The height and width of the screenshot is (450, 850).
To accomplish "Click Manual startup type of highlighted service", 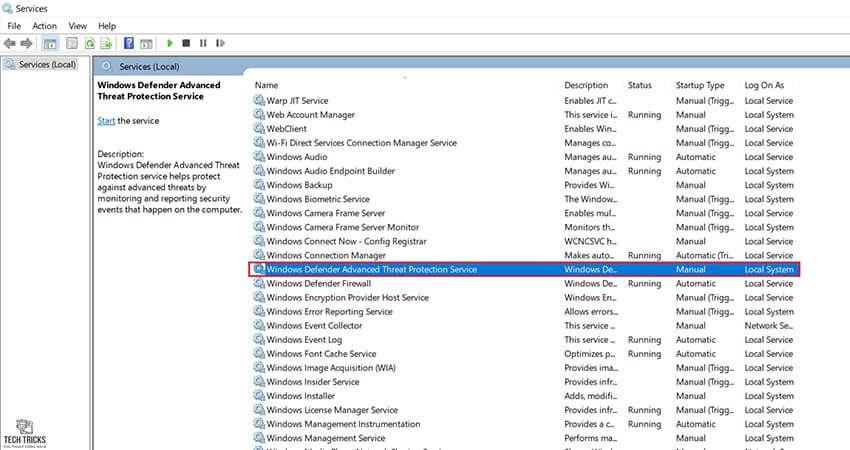I will [691, 269].
